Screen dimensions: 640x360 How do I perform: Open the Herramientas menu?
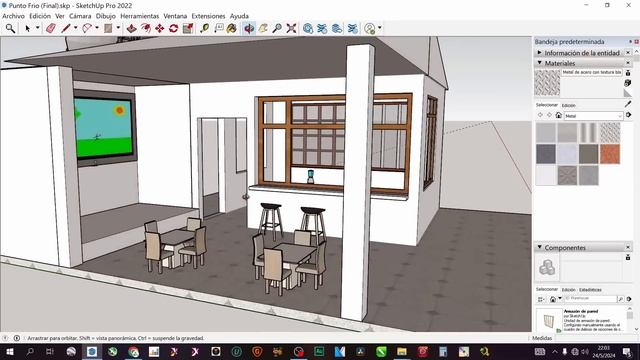(140, 16)
